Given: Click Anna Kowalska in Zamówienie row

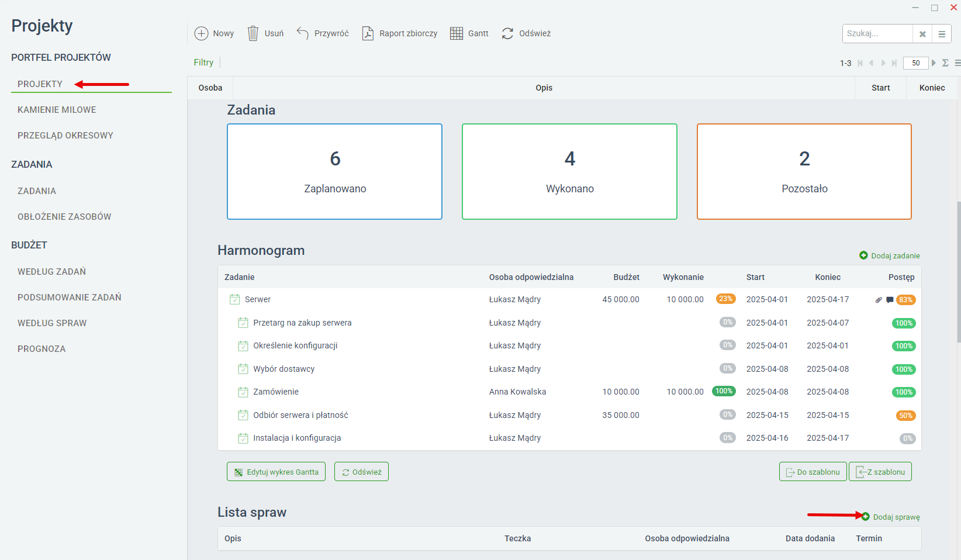Looking at the screenshot, I should [518, 392].
